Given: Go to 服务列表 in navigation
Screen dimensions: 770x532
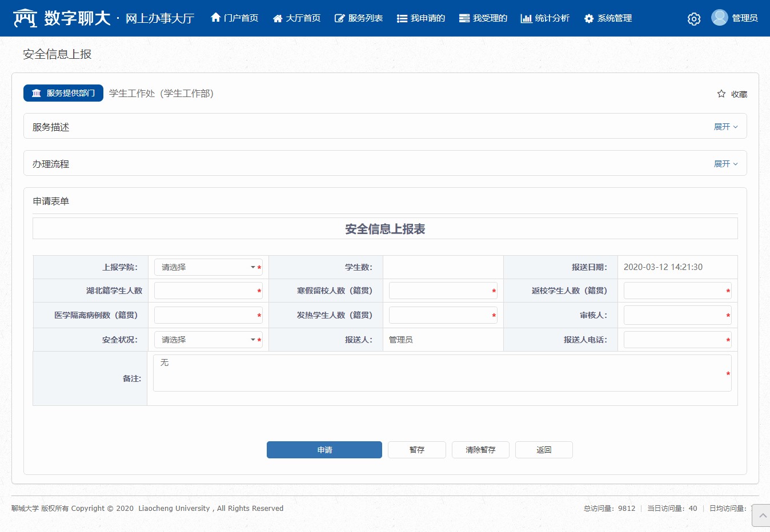Looking at the screenshot, I should [x=358, y=18].
